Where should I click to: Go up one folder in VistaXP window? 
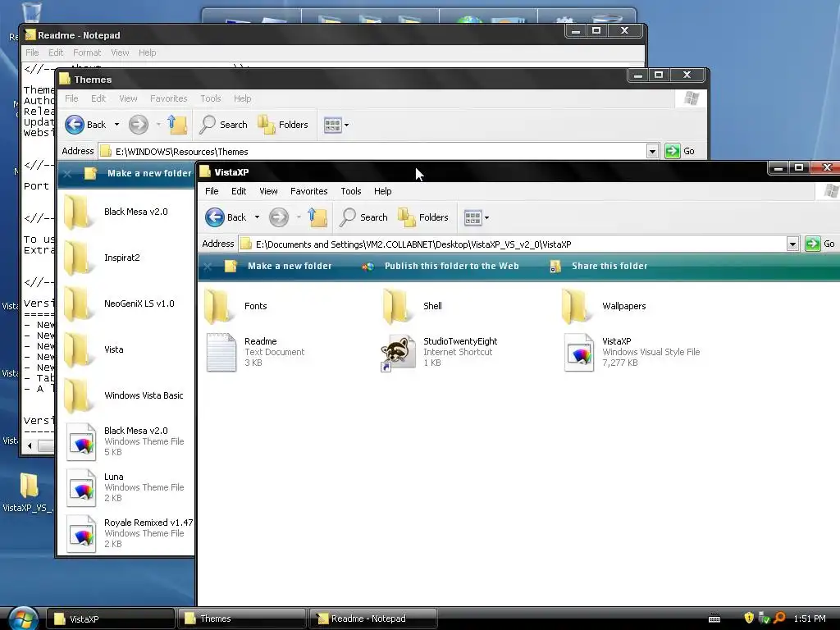[317, 217]
